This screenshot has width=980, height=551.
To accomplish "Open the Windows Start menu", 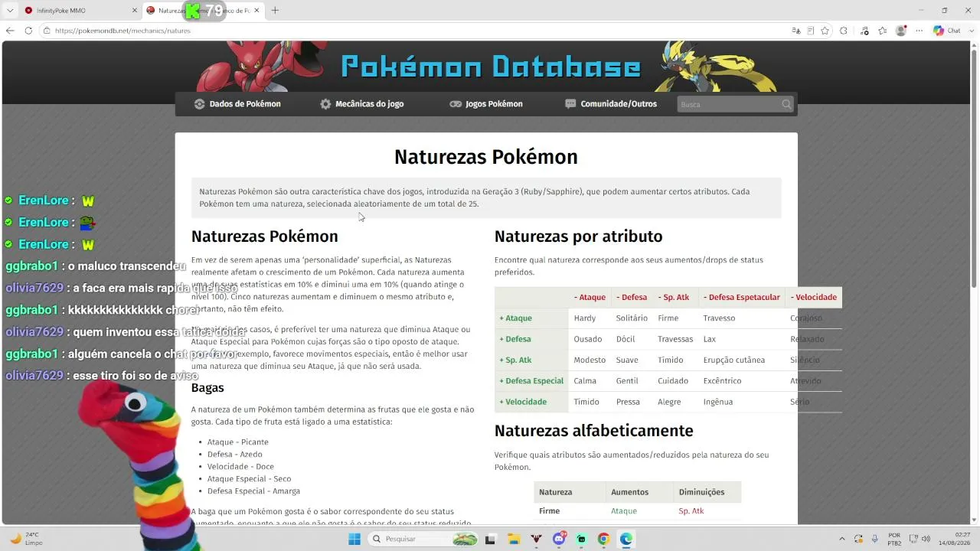I will 354,539.
